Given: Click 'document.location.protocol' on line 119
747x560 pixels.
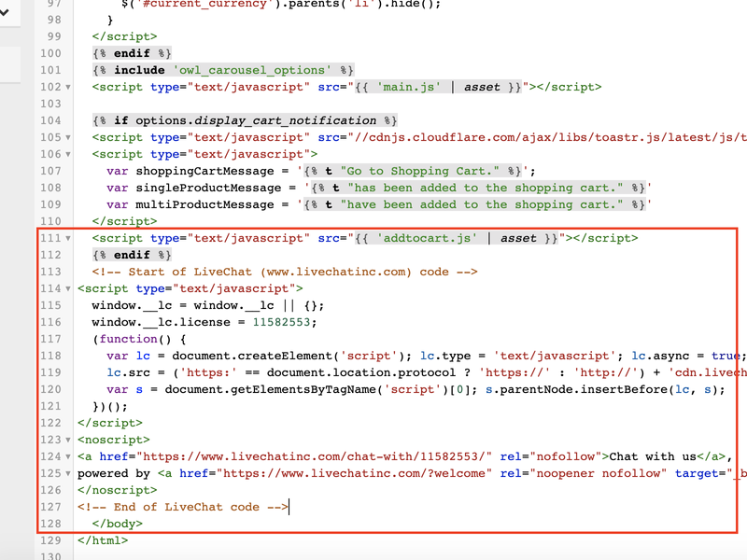Looking at the screenshot, I should point(360,372).
